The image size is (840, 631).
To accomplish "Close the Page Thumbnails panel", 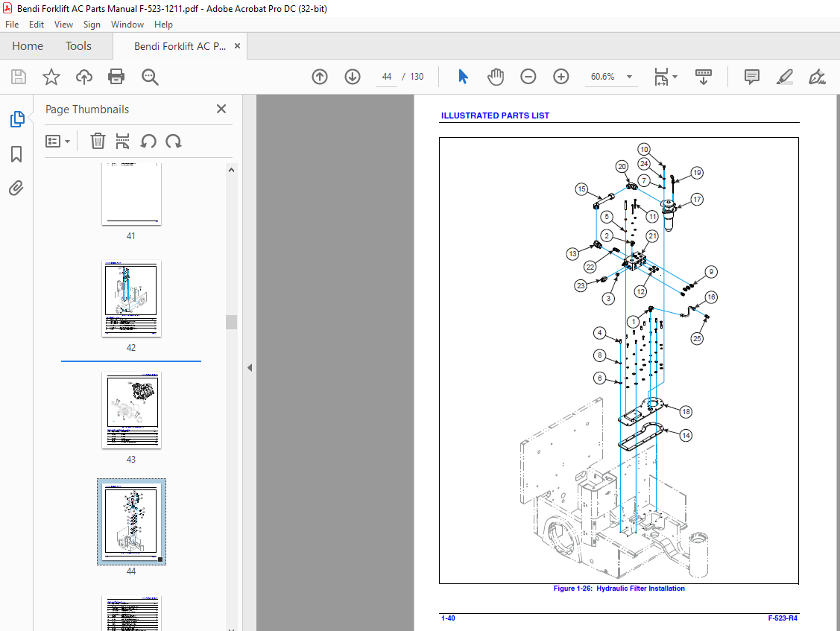I will point(221,109).
